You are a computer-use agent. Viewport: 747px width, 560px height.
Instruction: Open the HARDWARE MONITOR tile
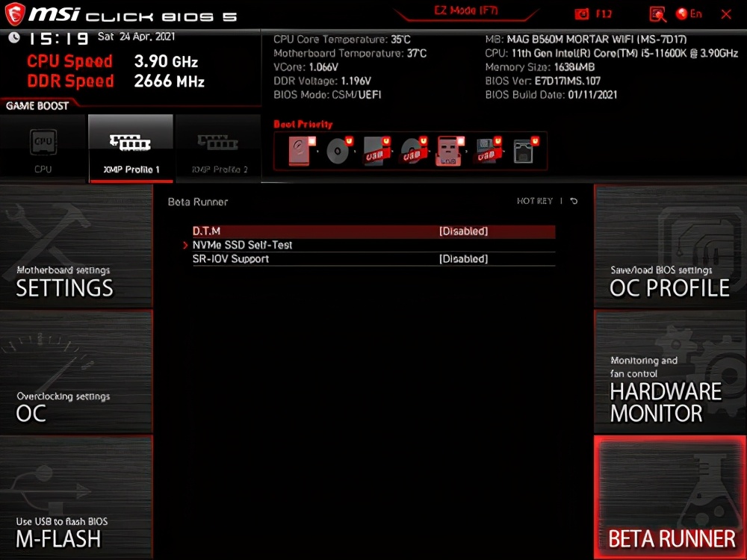pyautogui.click(x=670, y=372)
